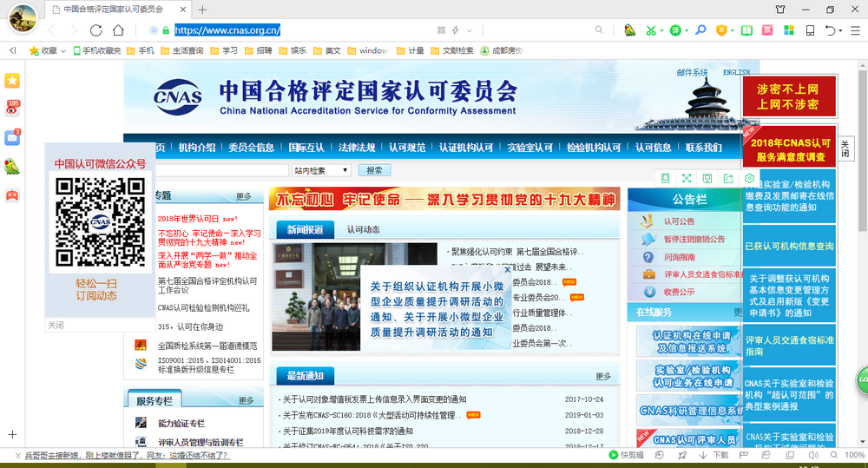Screen dimensions: 868x468
Task: Click the green scissors screenshot tool
Action: point(651,30)
